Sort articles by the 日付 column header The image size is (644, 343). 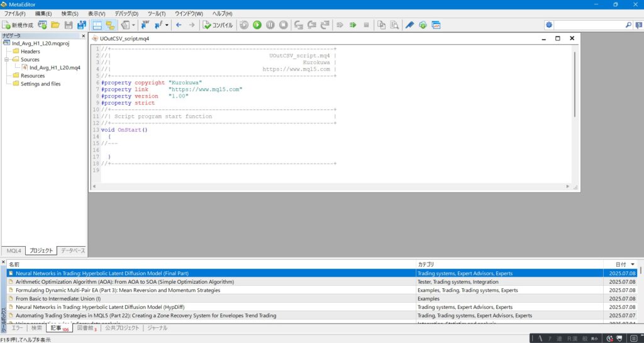click(x=621, y=264)
